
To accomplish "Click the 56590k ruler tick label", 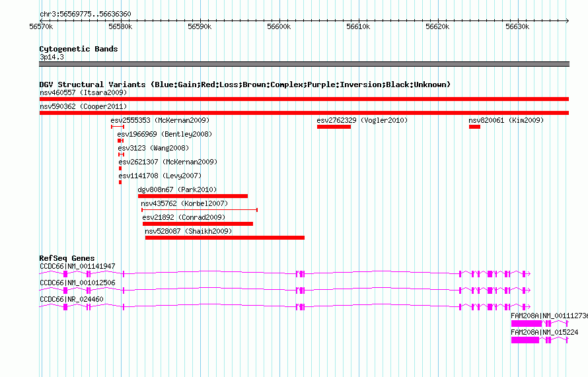I will 200,26.
